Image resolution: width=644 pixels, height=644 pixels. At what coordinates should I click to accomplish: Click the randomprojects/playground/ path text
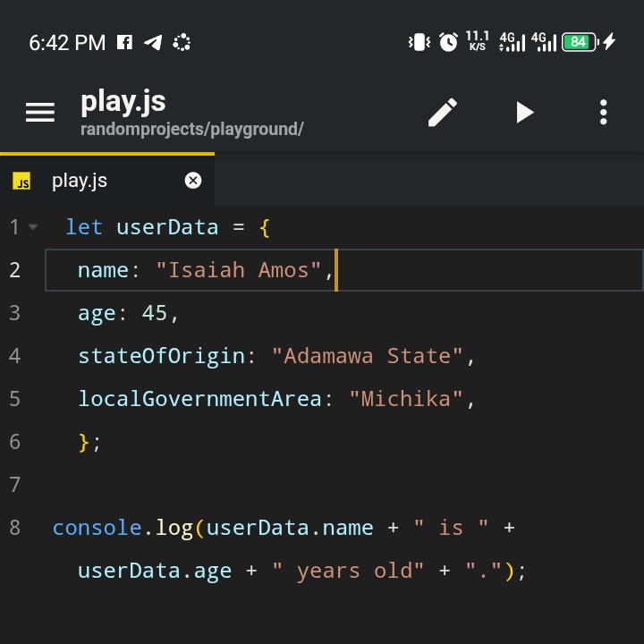click(x=191, y=130)
